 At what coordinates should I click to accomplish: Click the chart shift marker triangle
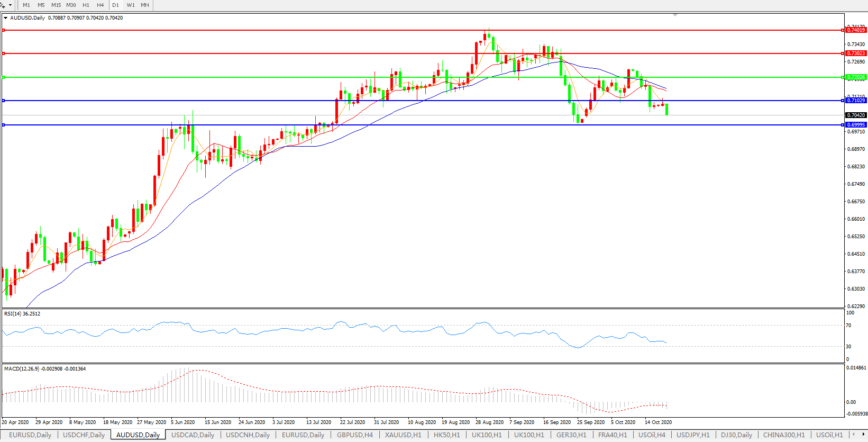(675, 15)
